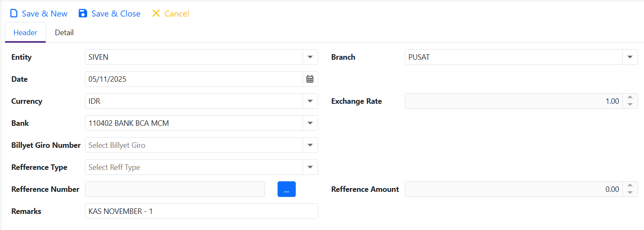Image resolution: width=644 pixels, height=230 pixels.
Task: Click the Billyet Giro Number label
Action: [x=46, y=145]
